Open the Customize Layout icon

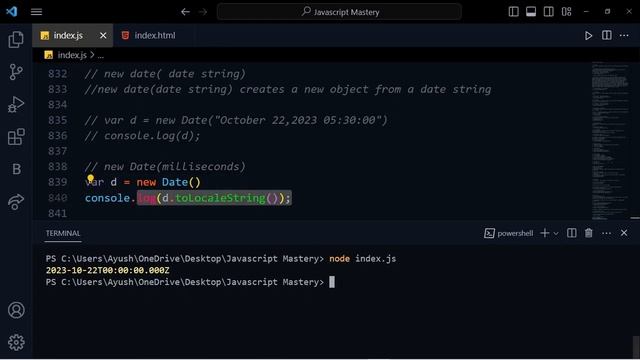point(567,11)
